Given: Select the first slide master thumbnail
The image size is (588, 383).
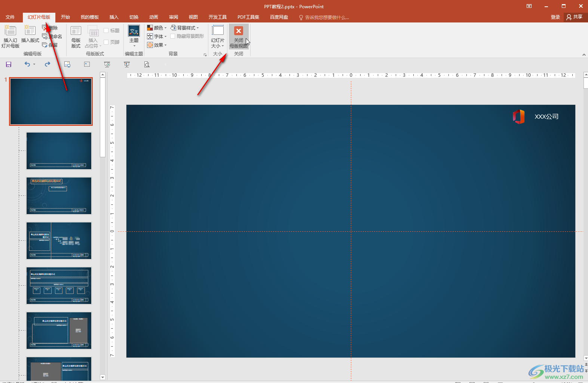Looking at the screenshot, I should 51,101.
